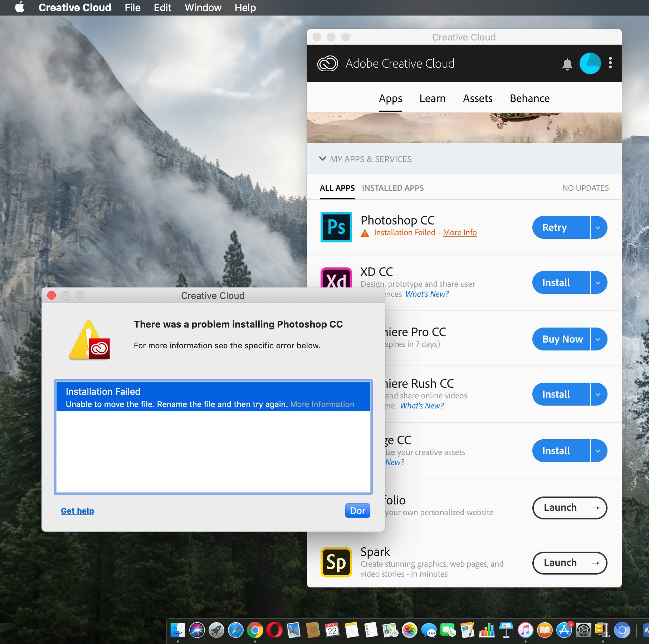Open Opera from the Dock
The height and width of the screenshot is (644, 649).
274,630
